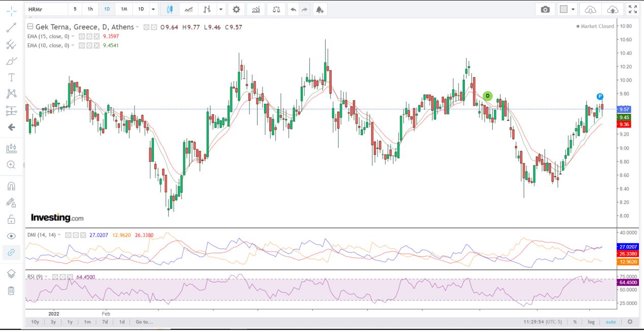Toggle lock all drawing tools
644x332 pixels.
[11, 219]
